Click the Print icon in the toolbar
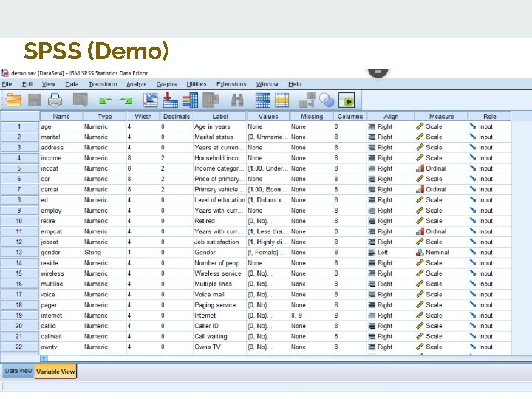 click(55, 100)
